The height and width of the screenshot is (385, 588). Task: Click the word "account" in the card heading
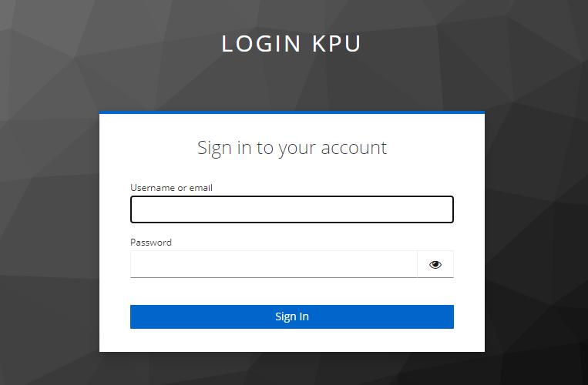coord(354,148)
